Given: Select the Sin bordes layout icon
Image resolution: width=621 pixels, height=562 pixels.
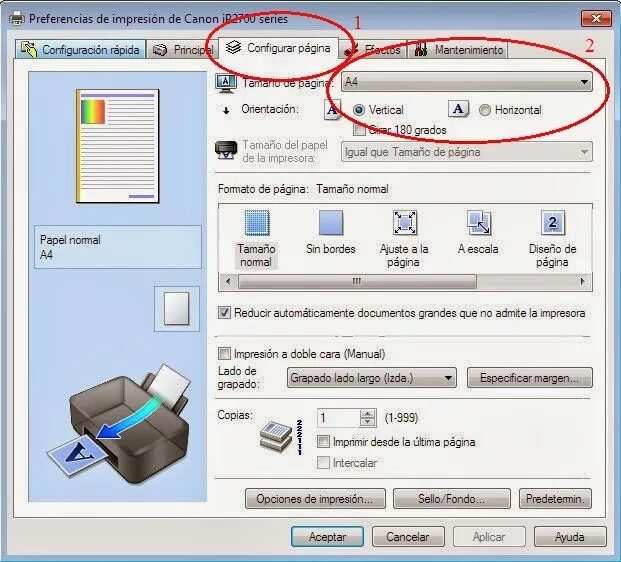Looking at the screenshot, I should pyautogui.click(x=331, y=223).
